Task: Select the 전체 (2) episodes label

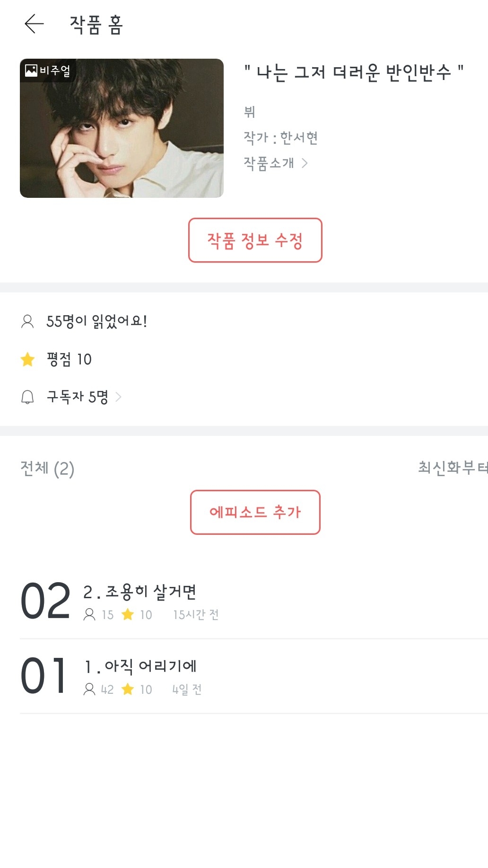Action: click(x=47, y=469)
